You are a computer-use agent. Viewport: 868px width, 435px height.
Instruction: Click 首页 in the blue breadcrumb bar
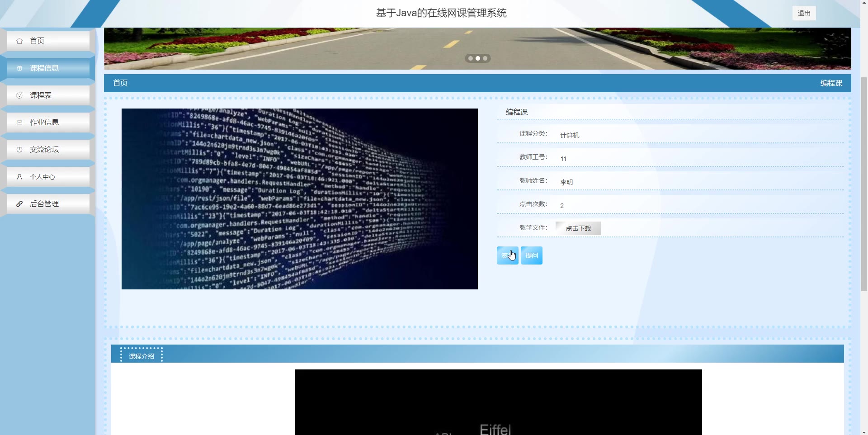(120, 83)
